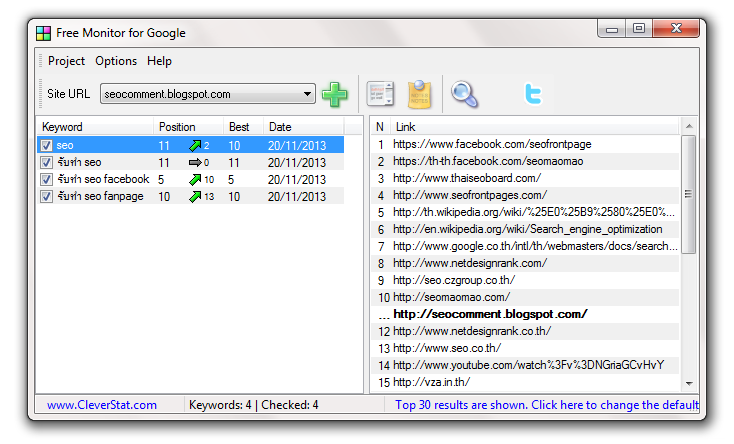The width and height of the screenshot is (734, 444).
Task: Select the netdesignrank.co.th result
Action: pos(472,331)
